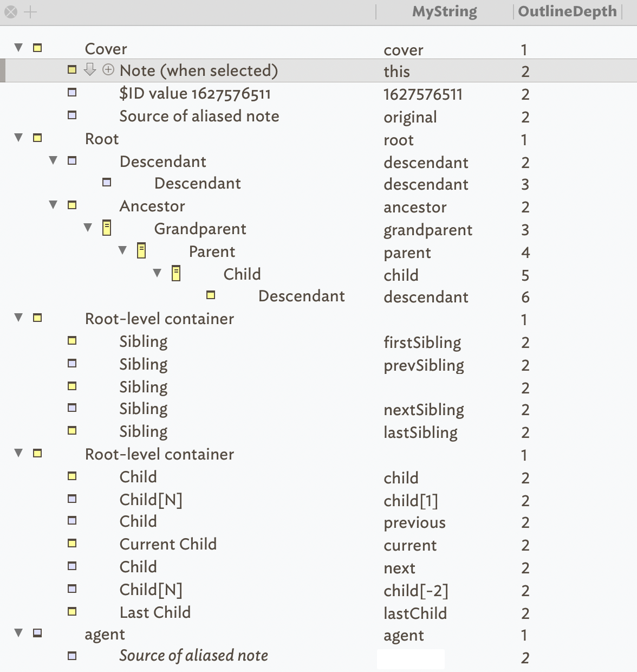This screenshot has width=637, height=672.
Task: Collapse the Ancestor note's children
Action: pyautogui.click(x=54, y=205)
